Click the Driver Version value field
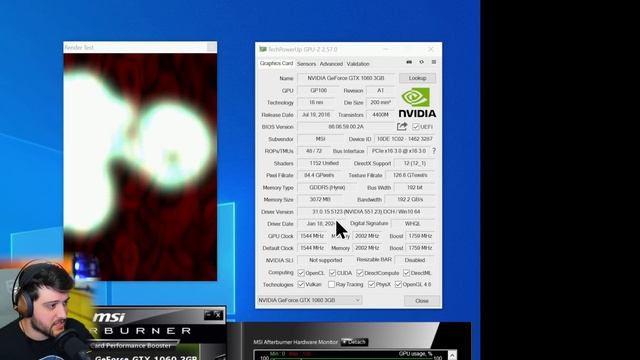 [x=366, y=212]
